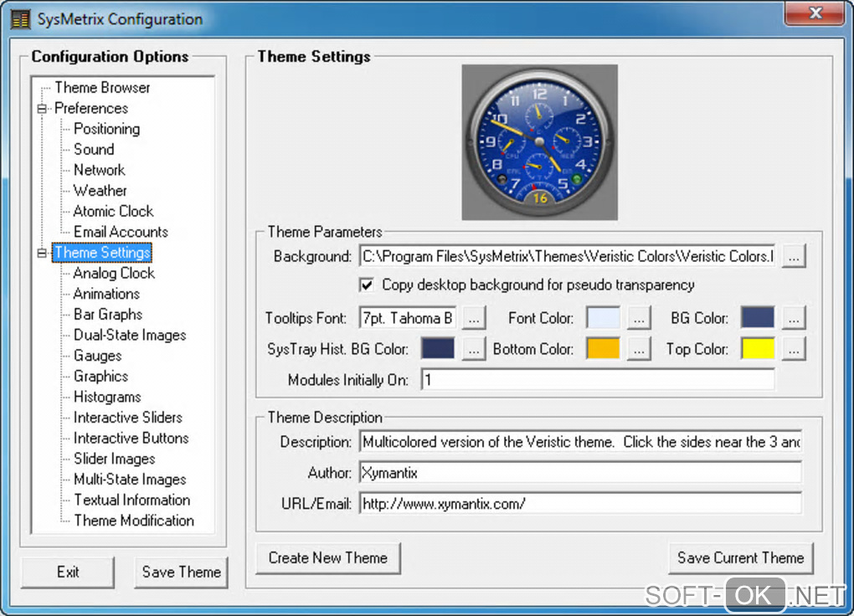Open Interactive Buttons settings
854x616 pixels.
tap(131, 439)
